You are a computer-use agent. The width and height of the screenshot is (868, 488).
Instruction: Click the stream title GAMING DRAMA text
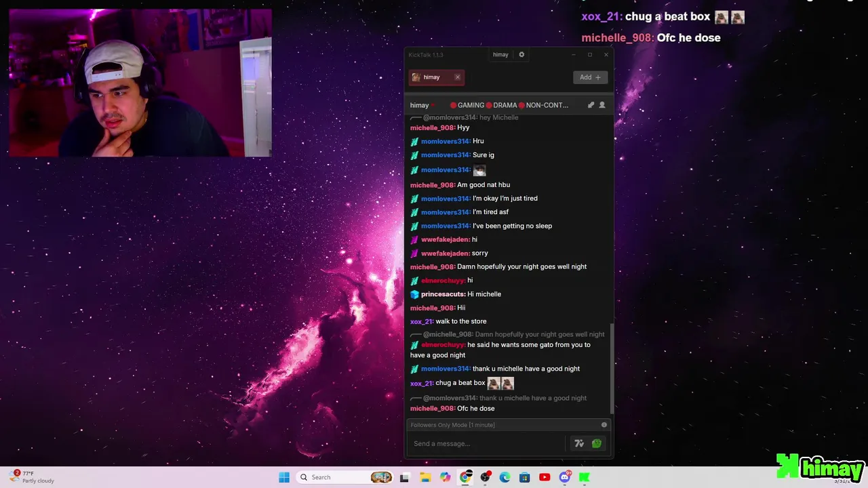(509, 105)
